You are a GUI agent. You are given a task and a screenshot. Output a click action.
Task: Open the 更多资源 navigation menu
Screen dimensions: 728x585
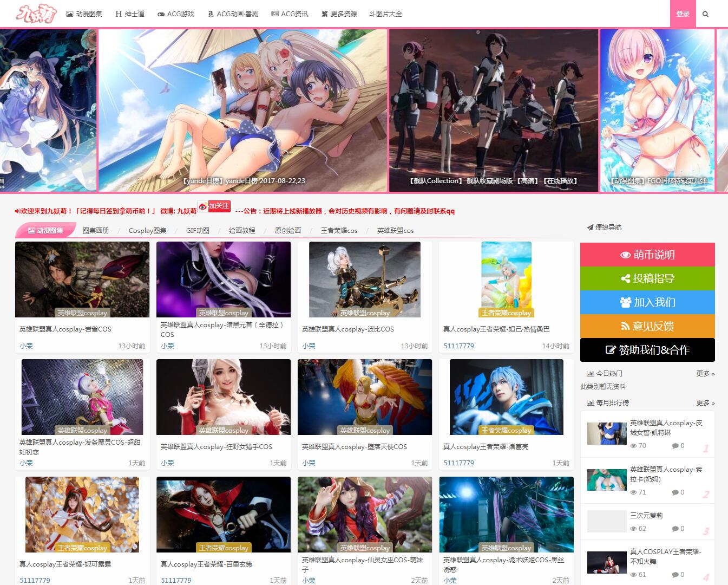(339, 14)
